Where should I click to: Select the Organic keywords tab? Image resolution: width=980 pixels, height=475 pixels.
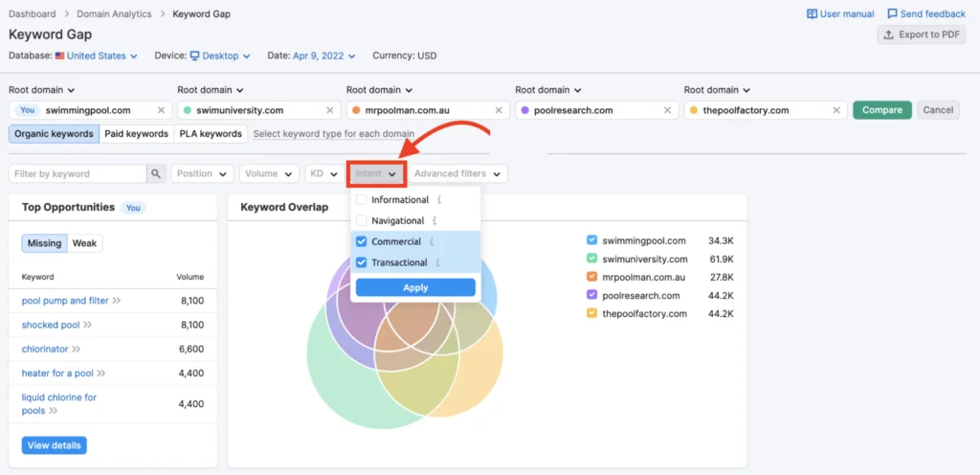pyautogui.click(x=54, y=134)
